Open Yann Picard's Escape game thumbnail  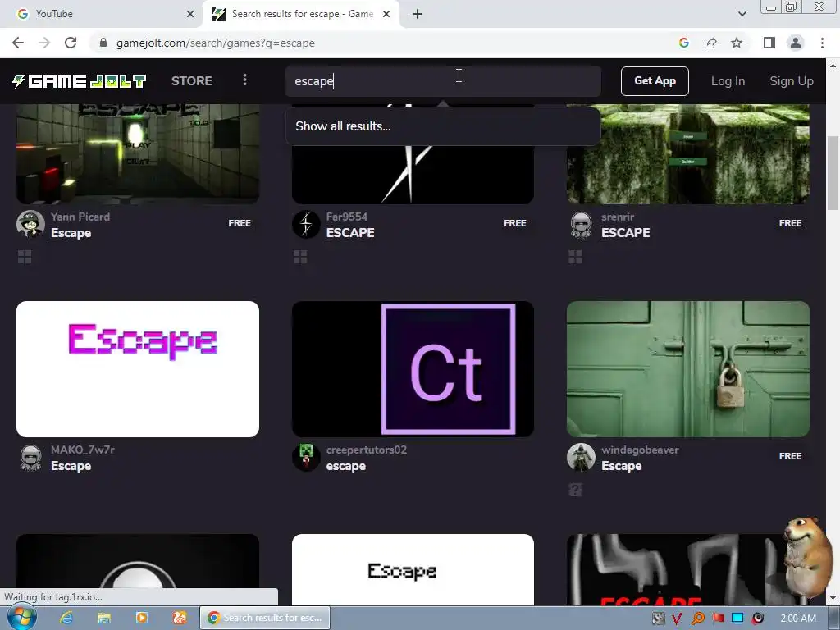[x=138, y=154]
